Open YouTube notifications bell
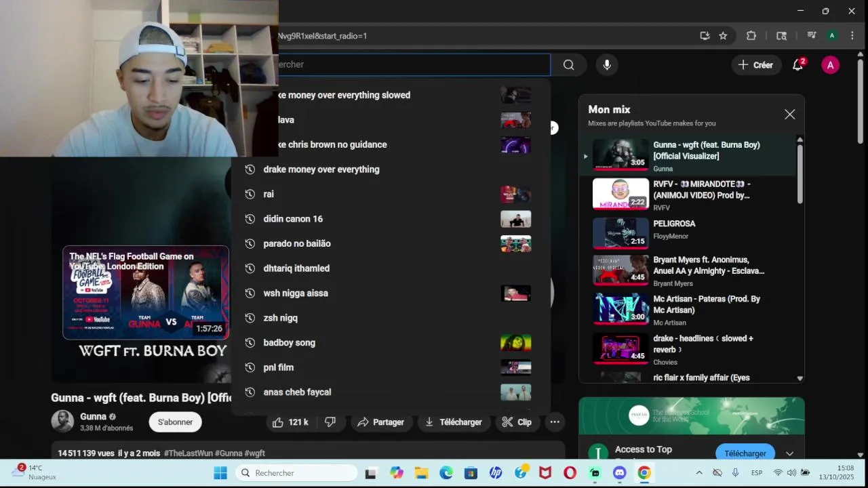 click(798, 65)
